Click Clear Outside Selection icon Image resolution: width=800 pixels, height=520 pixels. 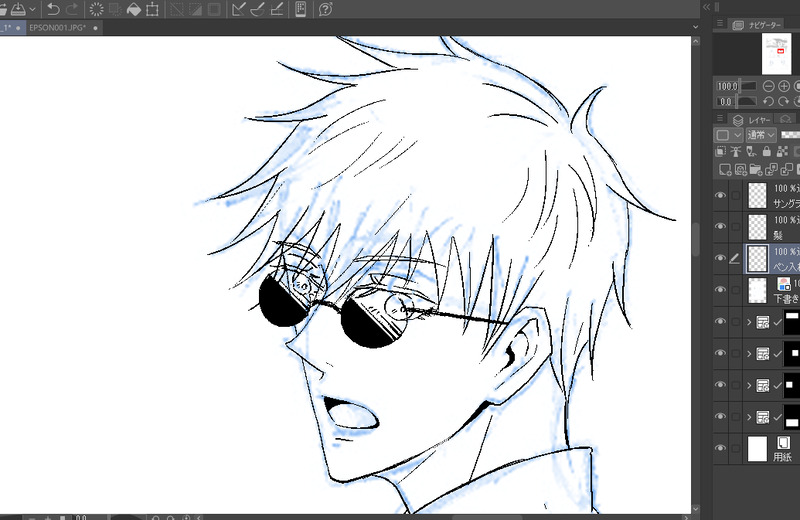[115, 9]
